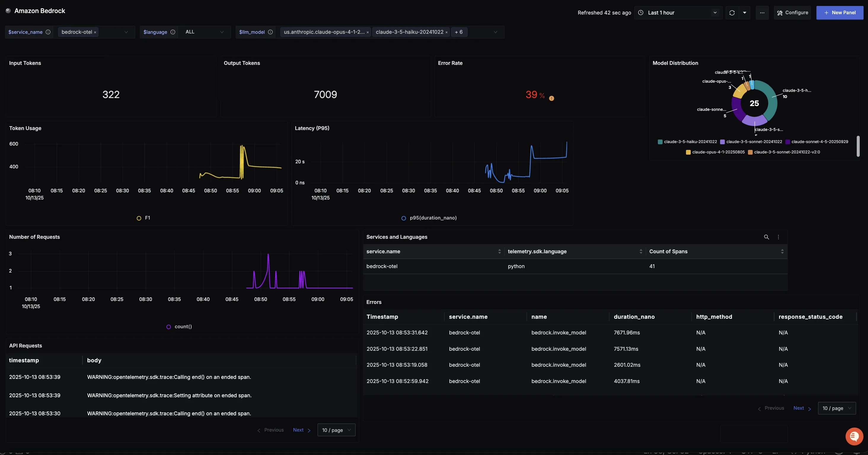Click the New Panel button

pyautogui.click(x=839, y=13)
